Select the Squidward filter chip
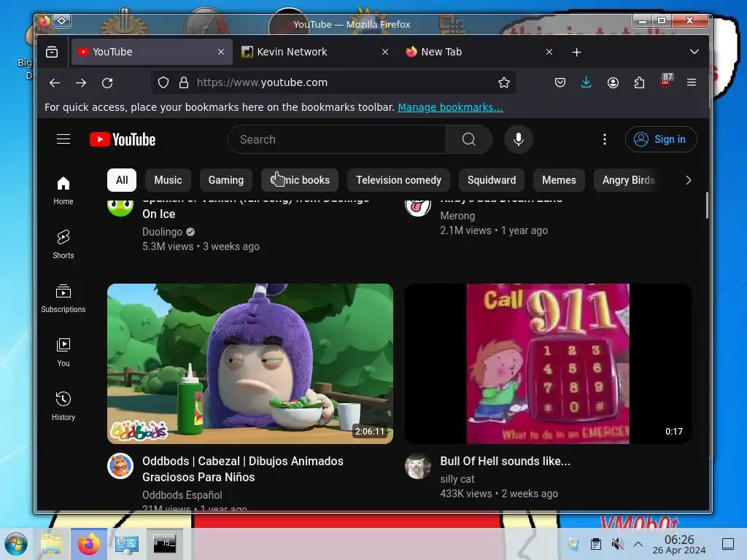Viewport: 747px width, 560px height. [492, 180]
